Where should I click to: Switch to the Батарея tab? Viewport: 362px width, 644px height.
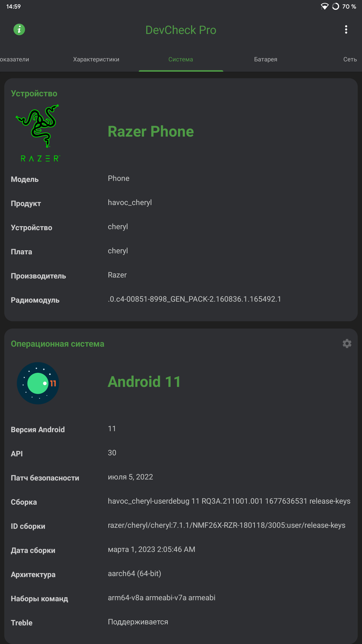[x=265, y=59]
